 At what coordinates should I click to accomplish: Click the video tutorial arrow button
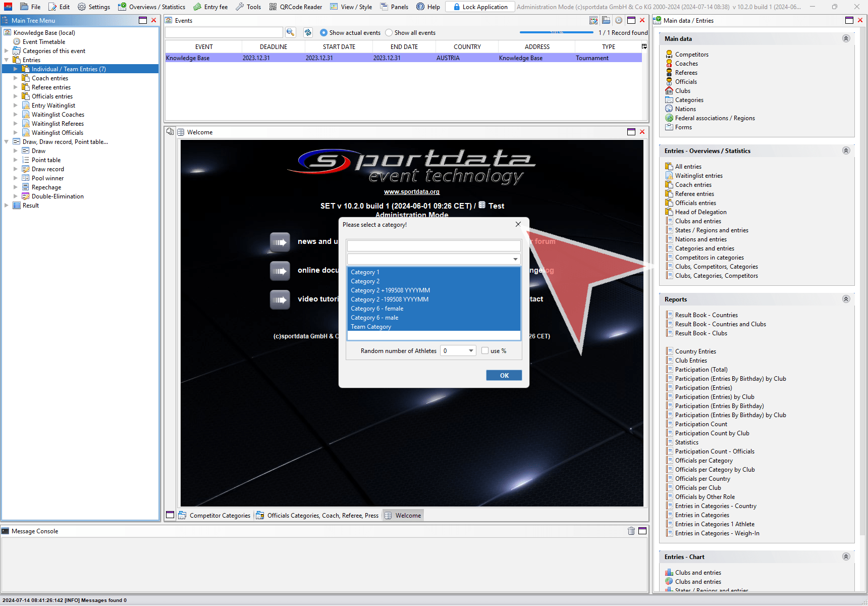point(280,299)
